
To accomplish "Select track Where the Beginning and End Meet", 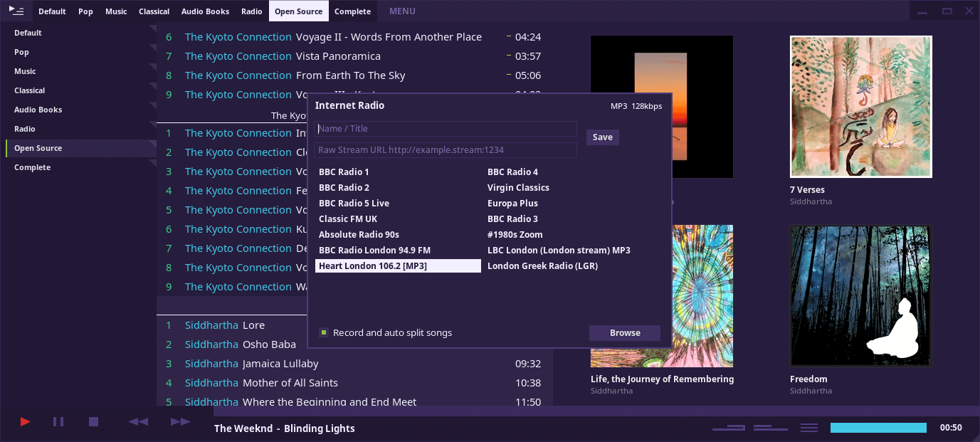I will pos(330,402).
